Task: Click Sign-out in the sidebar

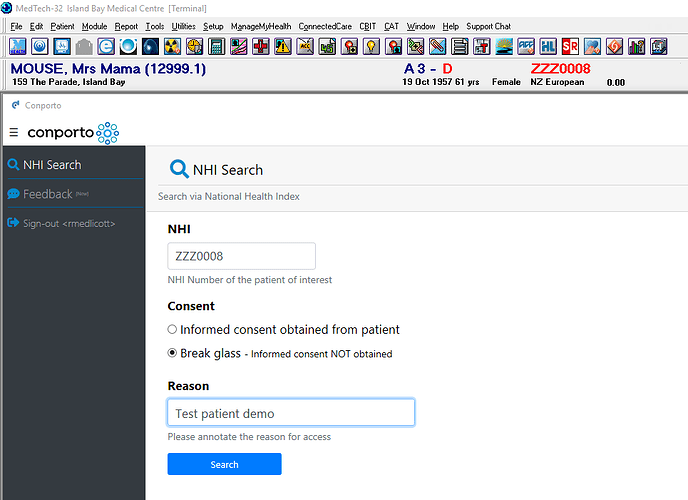Action: click(x=68, y=223)
